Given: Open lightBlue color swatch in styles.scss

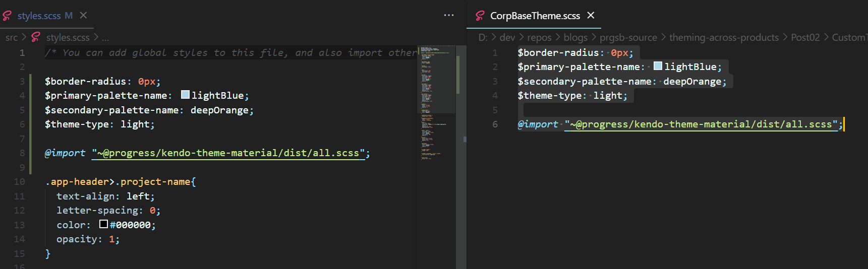Looking at the screenshot, I should click(185, 95).
